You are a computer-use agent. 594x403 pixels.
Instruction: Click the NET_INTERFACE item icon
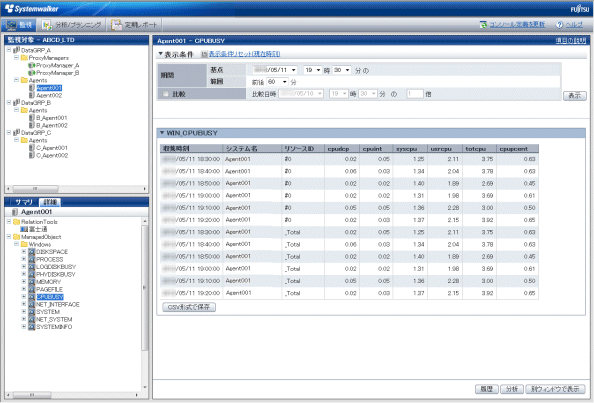(32, 304)
